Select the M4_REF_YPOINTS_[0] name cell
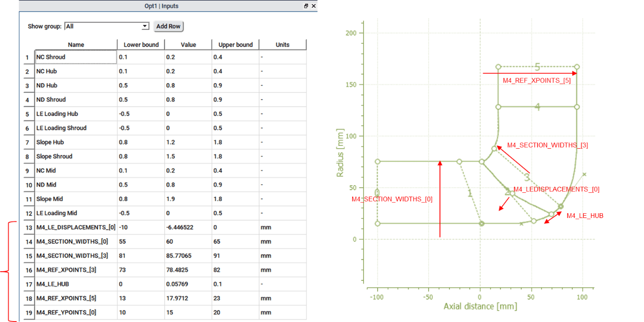This screenshot has height=322, width=644. point(76,313)
